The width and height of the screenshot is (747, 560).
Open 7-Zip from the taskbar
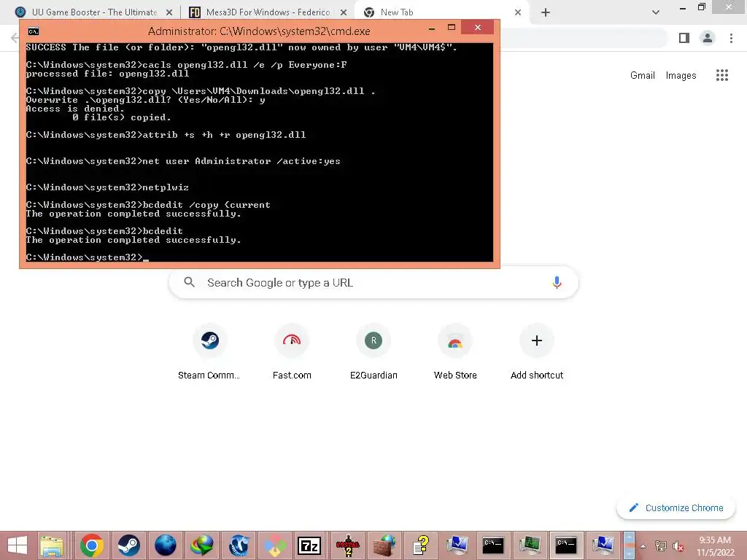pos(309,545)
